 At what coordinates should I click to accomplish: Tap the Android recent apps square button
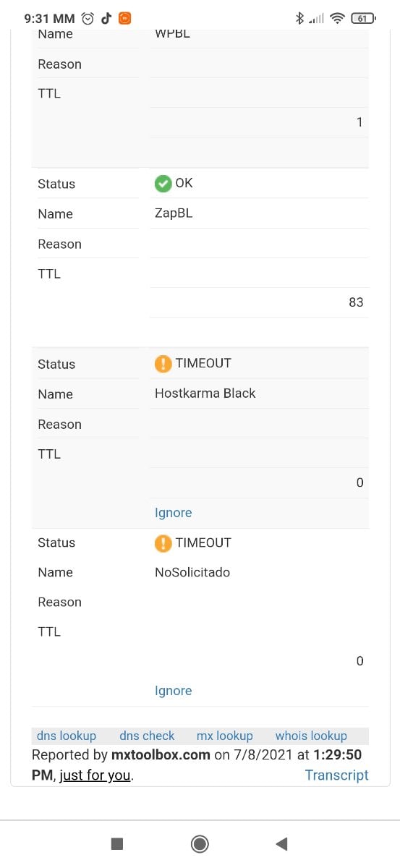click(117, 843)
